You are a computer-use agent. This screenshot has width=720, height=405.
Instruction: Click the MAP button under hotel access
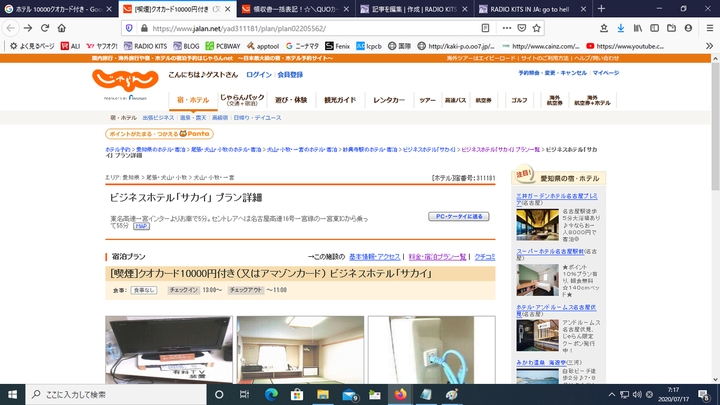coord(141,226)
